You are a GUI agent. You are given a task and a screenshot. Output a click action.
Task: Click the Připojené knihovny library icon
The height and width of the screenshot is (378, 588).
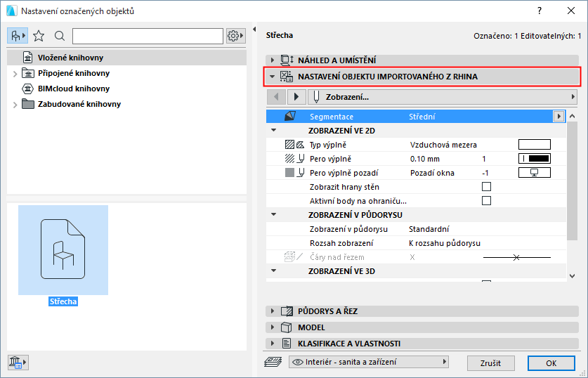(x=28, y=73)
